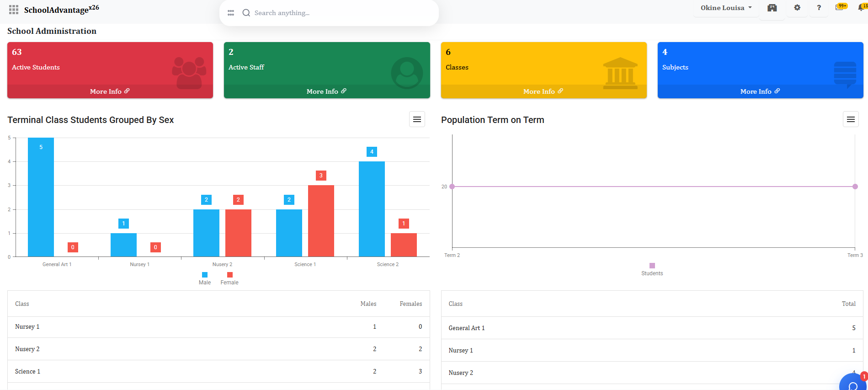Open More Info on Classes card
868x390 pixels.
(543, 91)
